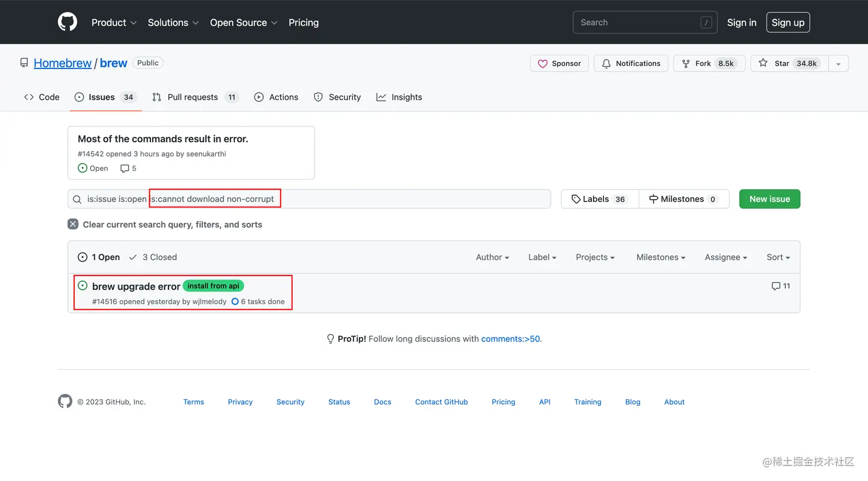Go to Pricing in top navigation
Screen dimensions: 868x481
(304, 22)
